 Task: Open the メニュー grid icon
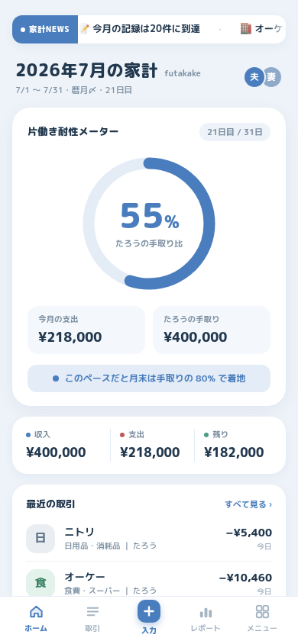click(x=262, y=611)
